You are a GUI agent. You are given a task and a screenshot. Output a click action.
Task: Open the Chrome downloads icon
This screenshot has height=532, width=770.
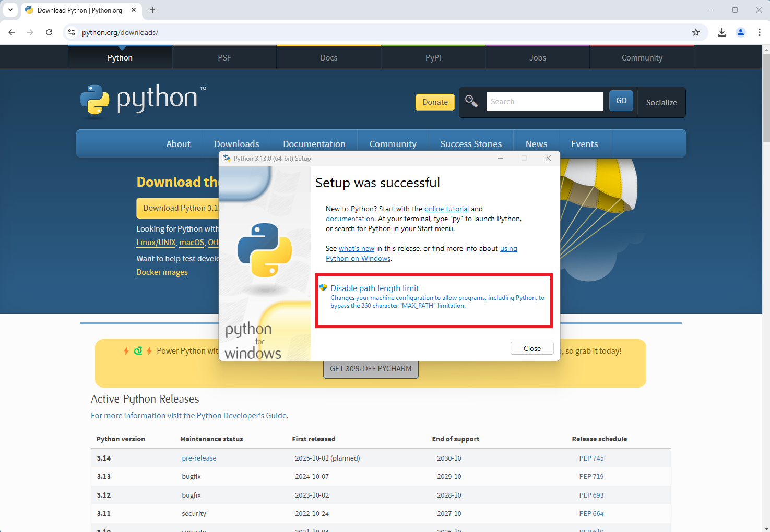tap(722, 32)
